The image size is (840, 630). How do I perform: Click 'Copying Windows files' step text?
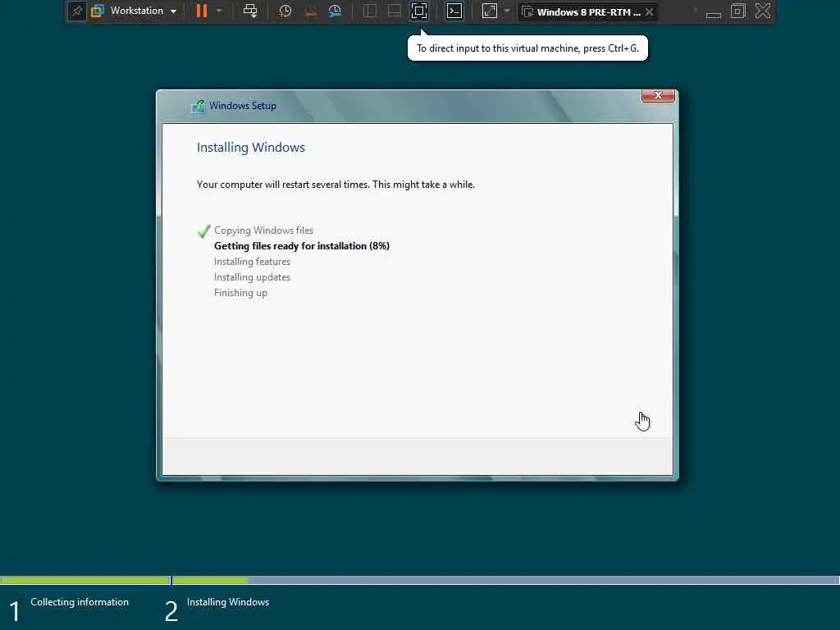click(x=263, y=231)
